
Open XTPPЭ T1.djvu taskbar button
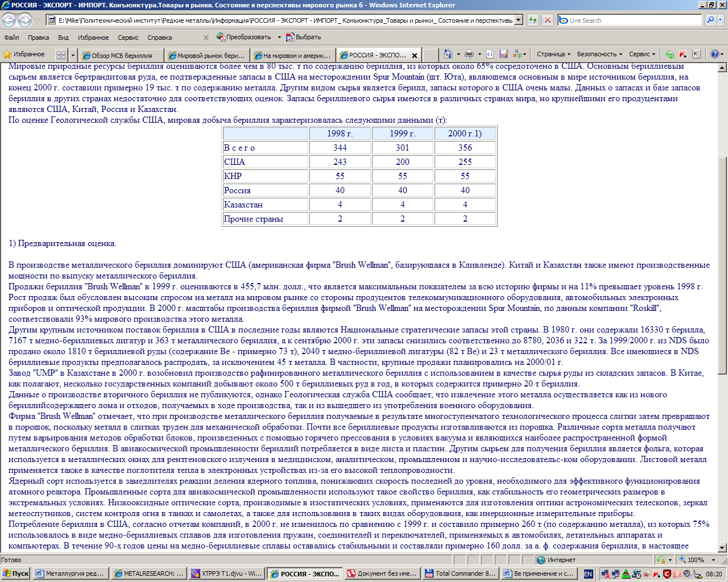click(226, 573)
